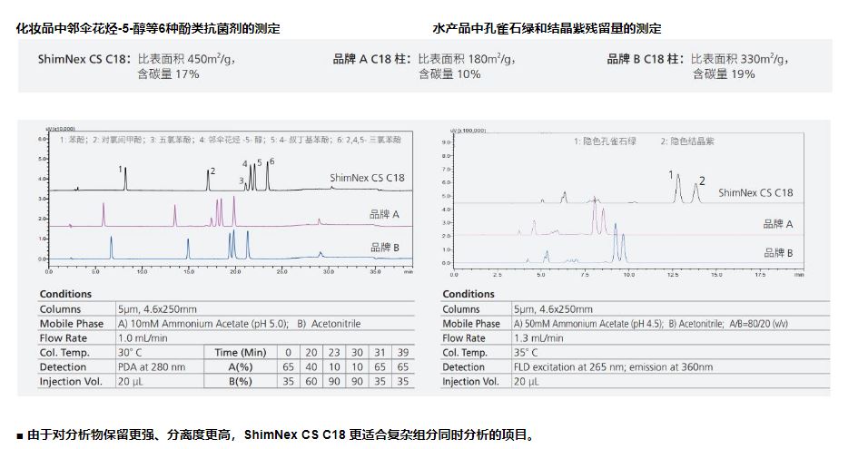Click legend 1: 隐色孔雀石绿 in right chart
The height and width of the screenshot is (449, 868).
pos(605,142)
